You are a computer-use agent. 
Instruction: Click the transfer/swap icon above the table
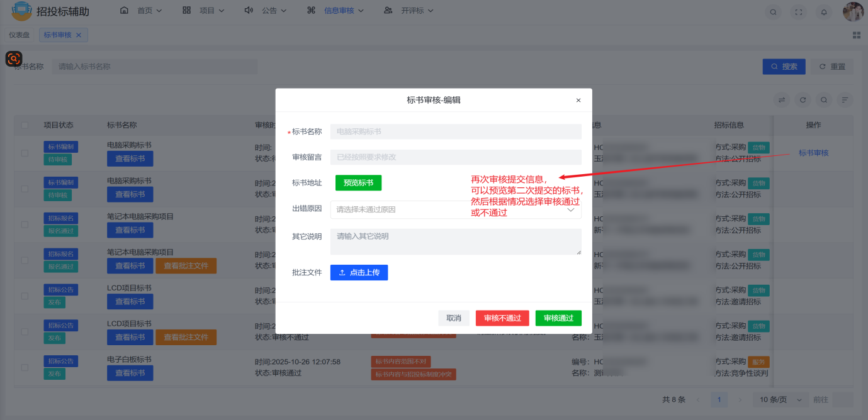pyautogui.click(x=782, y=99)
